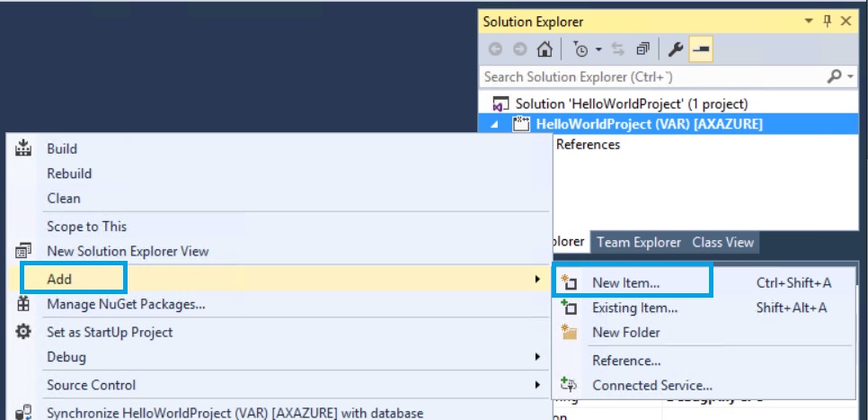Viewport: 868px width, 420px height.
Task: Click the Home icon in Solution Explorer
Action: pyautogui.click(x=545, y=49)
